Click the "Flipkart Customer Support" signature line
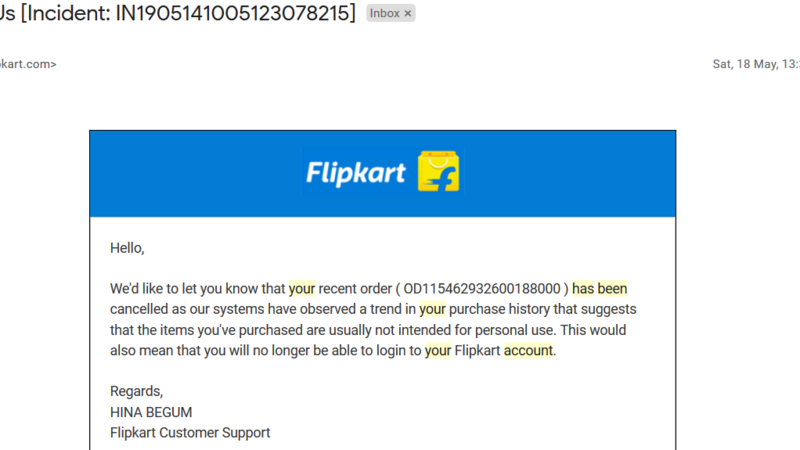This screenshot has width=800, height=450. (190, 433)
